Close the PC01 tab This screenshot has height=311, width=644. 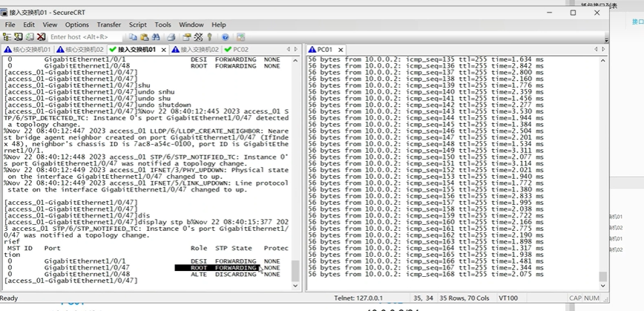pos(340,50)
